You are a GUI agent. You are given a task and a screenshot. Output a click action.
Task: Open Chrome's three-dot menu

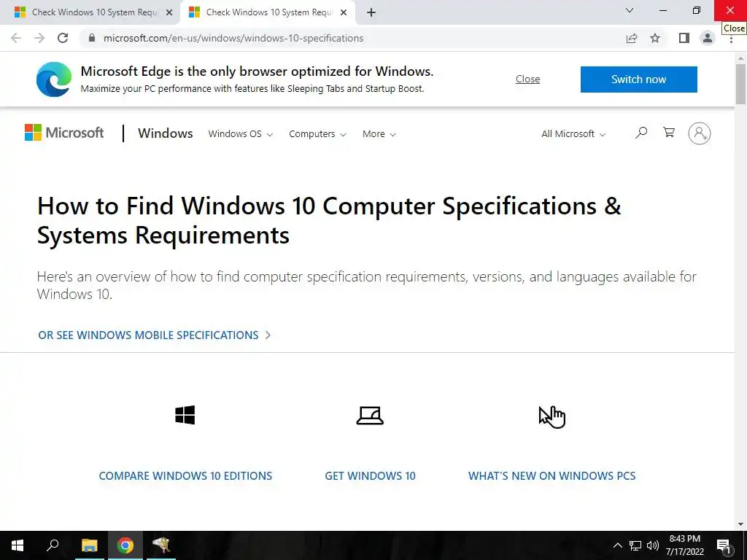pyautogui.click(x=731, y=39)
